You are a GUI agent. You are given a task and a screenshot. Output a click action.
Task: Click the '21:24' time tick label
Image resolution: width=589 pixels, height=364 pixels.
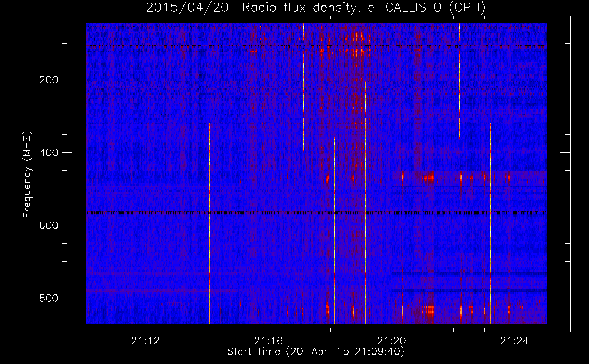(514, 341)
